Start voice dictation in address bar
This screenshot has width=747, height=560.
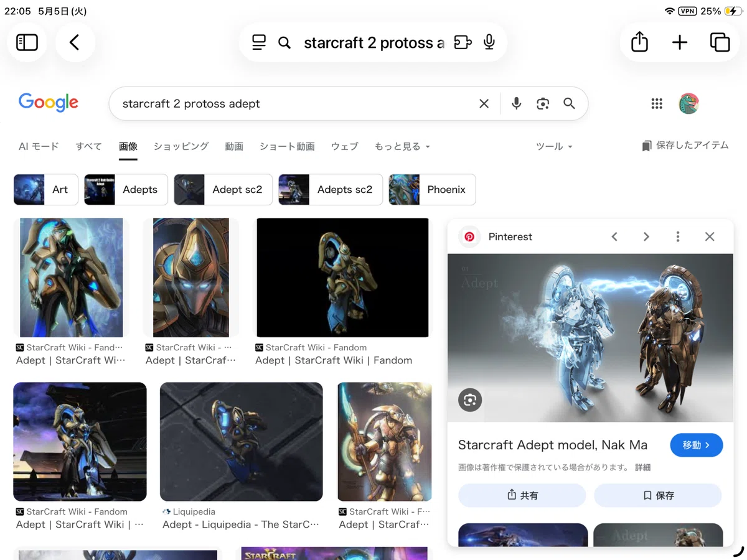tap(489, 42)
